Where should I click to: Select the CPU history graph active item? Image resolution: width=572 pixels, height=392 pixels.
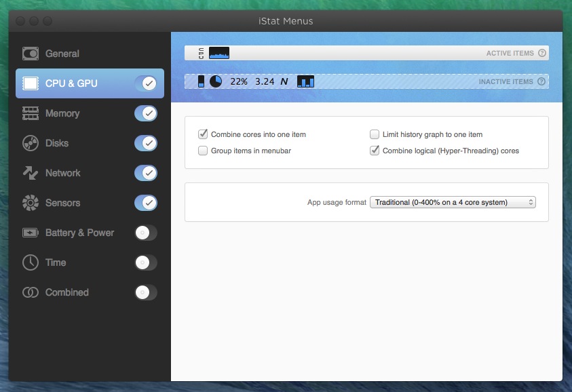[219, 53]
